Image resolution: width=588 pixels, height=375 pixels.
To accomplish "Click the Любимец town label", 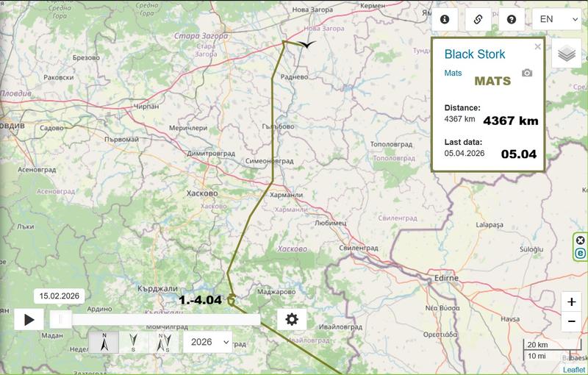I will tap(330, 223).
